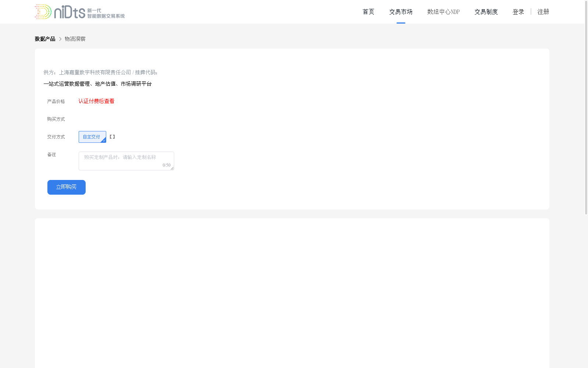
Task: Click the 挂牌代码 label text
Action: pyautogui.click(x=146, y=72)
